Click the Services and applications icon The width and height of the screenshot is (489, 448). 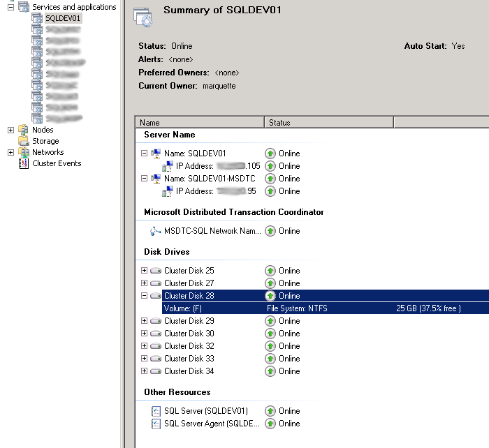point(24,7)
